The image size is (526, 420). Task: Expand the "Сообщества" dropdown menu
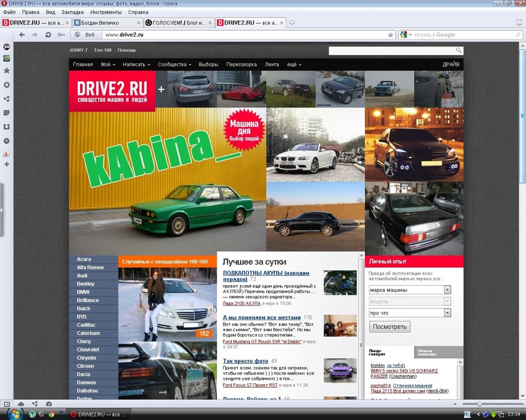174,65
